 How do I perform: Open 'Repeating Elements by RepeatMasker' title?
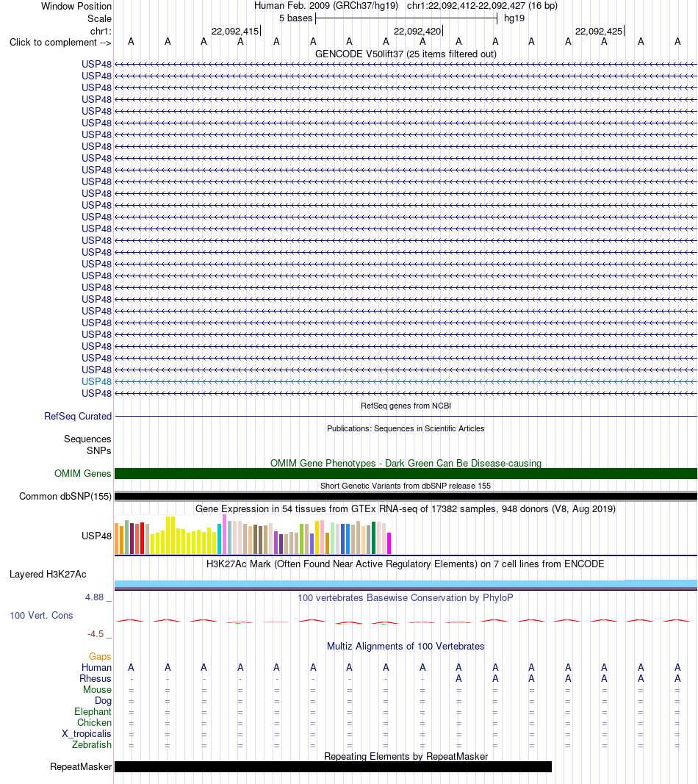pyautogui.click(x=406, y=756)
